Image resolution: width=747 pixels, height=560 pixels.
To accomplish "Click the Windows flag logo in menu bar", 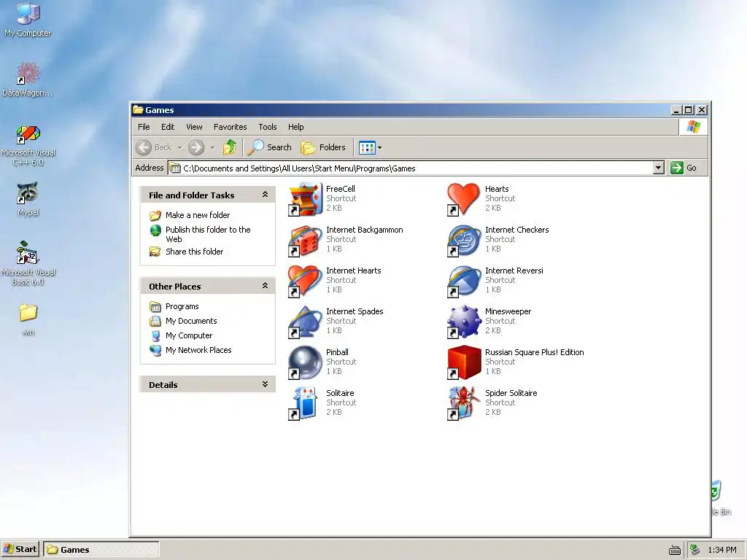I will [693, 127].
